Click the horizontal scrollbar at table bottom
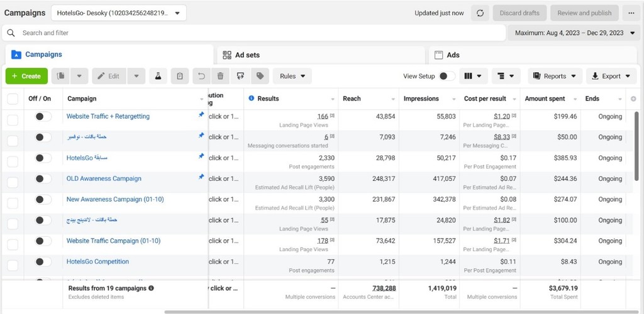This screenshot has height=314, width=644. point(401,312)
